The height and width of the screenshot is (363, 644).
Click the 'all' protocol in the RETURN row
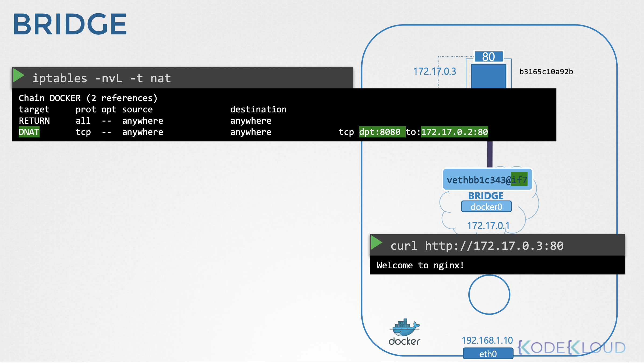pyautogui.click(x=83, y=120)
